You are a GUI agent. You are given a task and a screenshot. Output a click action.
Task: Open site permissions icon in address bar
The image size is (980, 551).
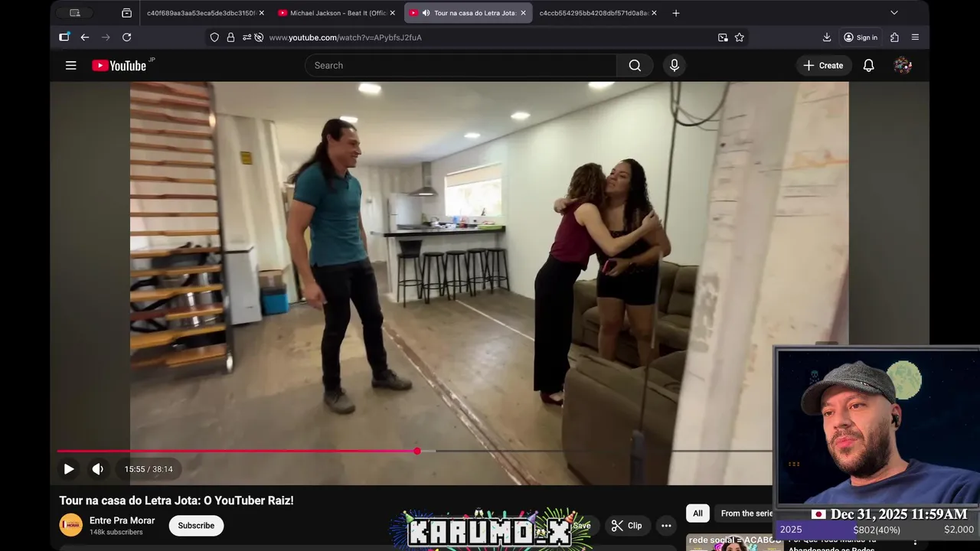(247, 37)
